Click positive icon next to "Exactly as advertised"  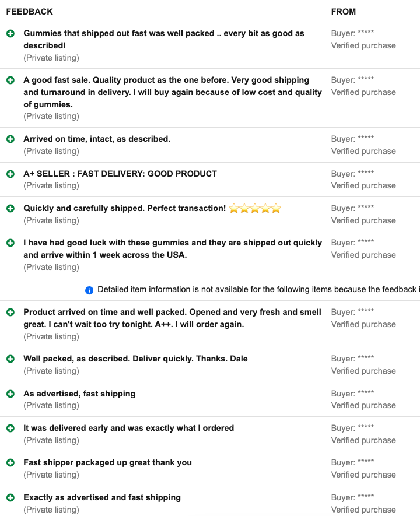click(10, 497)
